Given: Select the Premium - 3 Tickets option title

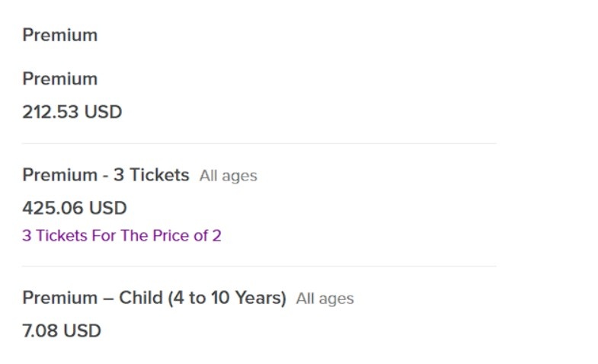Looking at the screenshot, I should (x=106, y=175).
